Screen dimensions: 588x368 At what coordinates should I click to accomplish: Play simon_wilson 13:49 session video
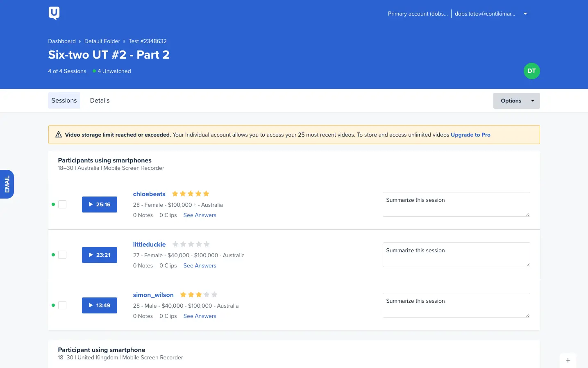(100, 305)
